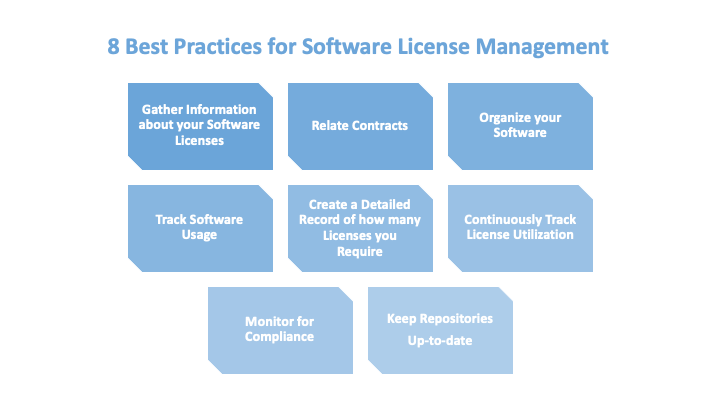Click the word "Usage" in the tracking box

(200, 234)
